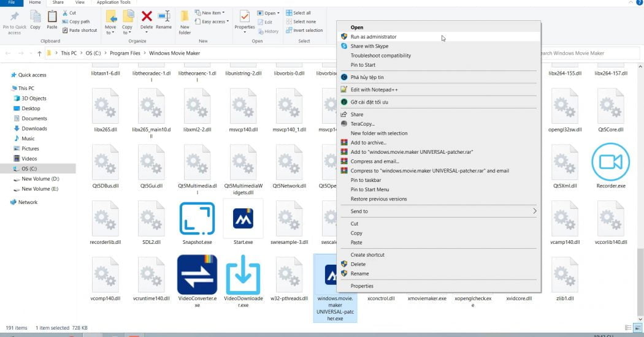Choose Gỡ cài đặt tối ưu entry
The image size is (644, 337).
tap(439, 102)
